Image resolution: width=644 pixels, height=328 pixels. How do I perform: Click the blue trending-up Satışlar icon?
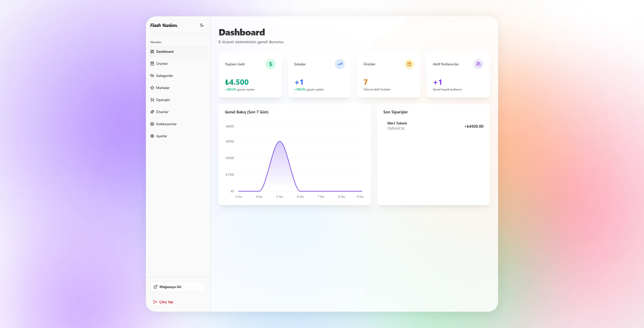click(x=340, y=64)
